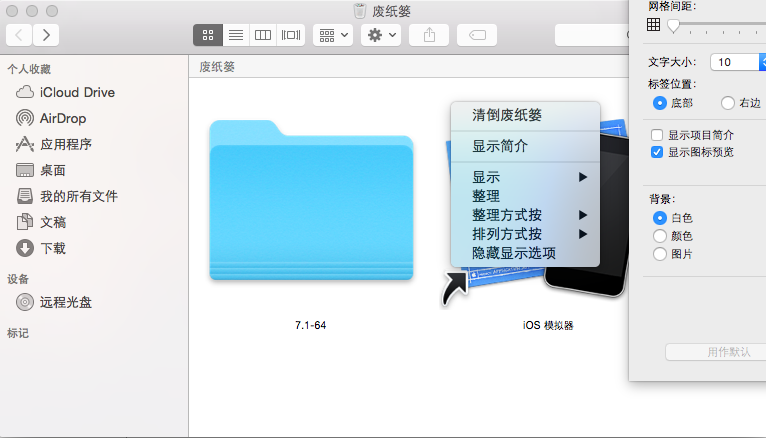Select 底部 label position radio button
This screenshot has height=438, width=766.
pyautogui.click(x=660, y=103)
